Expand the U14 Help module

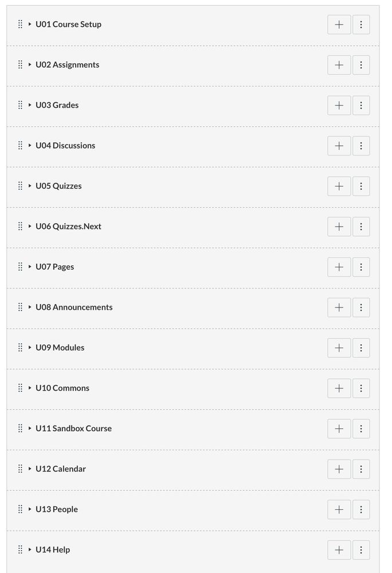[x=30, y=549]
